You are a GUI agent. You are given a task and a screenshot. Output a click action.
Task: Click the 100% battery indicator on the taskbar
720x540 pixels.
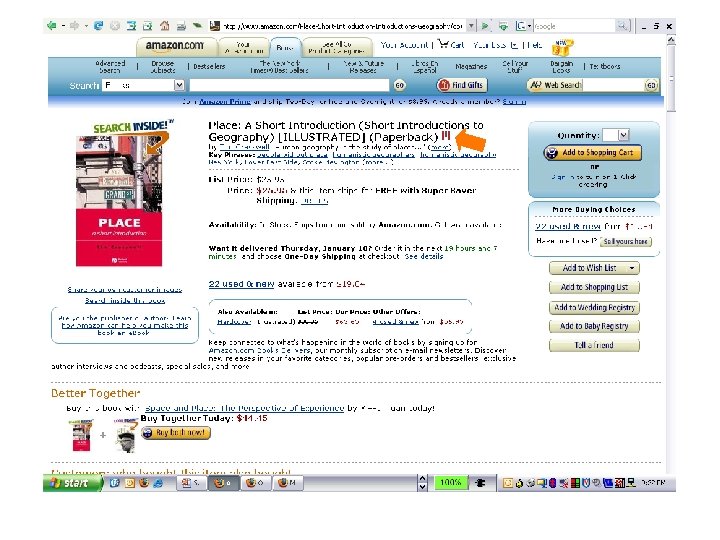450,483
